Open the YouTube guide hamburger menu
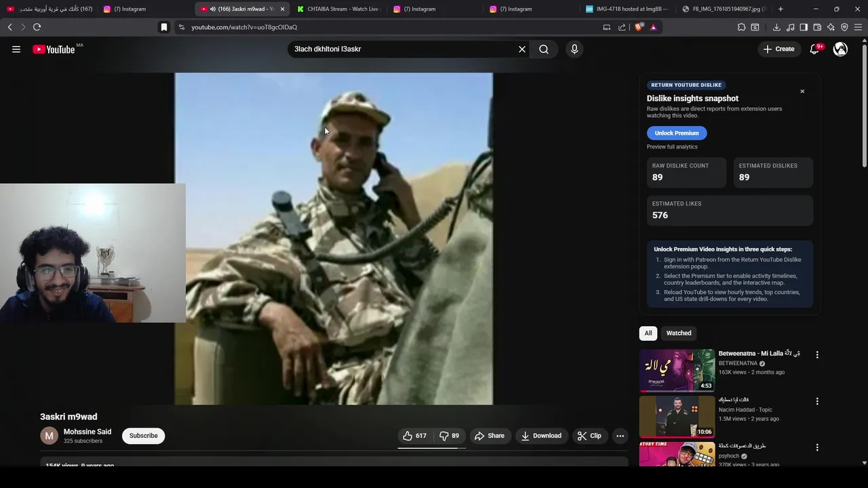 (16, 49)
